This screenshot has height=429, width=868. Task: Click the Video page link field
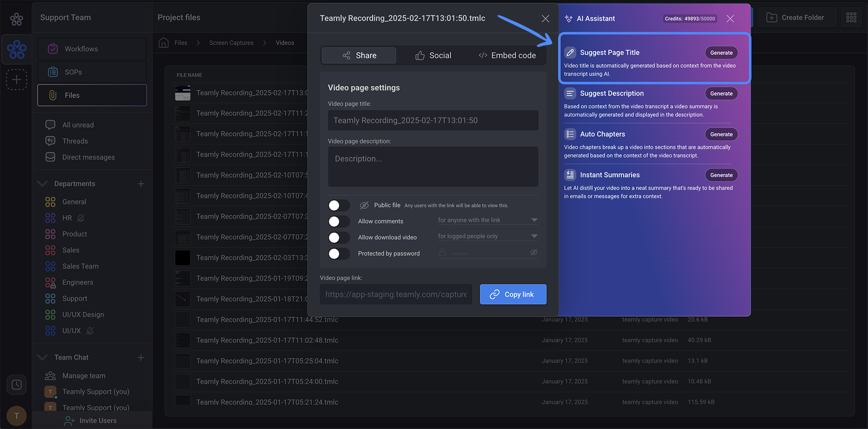(396, 295)
